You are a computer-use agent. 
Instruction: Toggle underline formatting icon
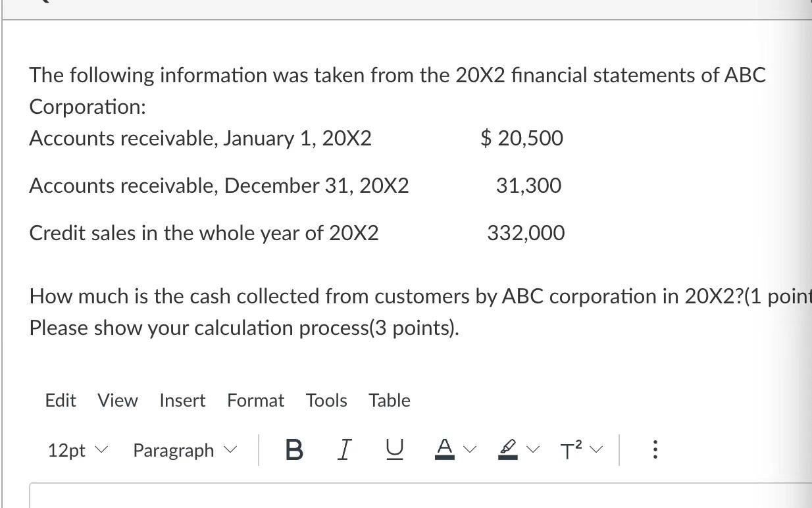[x=393, y=450]
